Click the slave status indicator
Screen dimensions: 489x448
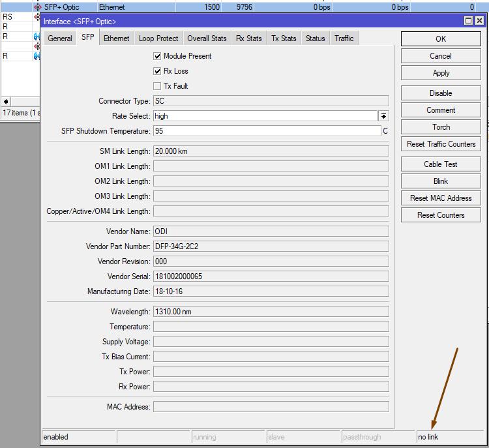pyautogui.click(x=303, y=437)
